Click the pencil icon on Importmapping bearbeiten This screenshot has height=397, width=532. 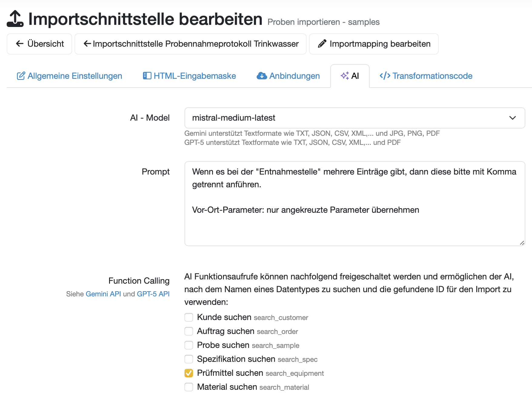pos(322,44)
